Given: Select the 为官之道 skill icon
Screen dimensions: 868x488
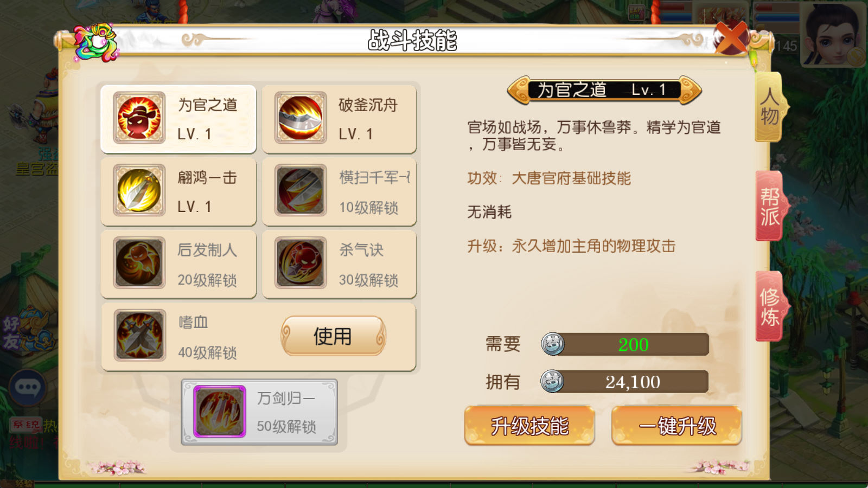Looking at the screenshot, I should coord(139,118).
